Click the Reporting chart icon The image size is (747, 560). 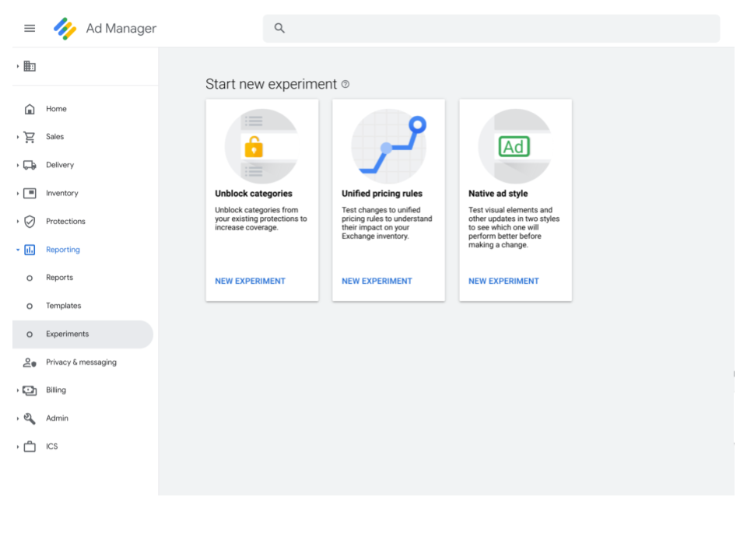click(30, 250)
